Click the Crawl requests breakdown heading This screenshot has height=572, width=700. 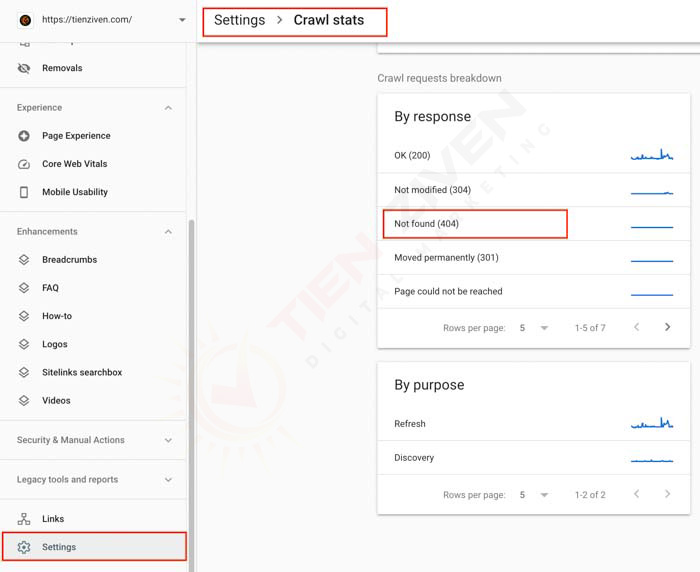pyautogui.click(x=439, y=78)
